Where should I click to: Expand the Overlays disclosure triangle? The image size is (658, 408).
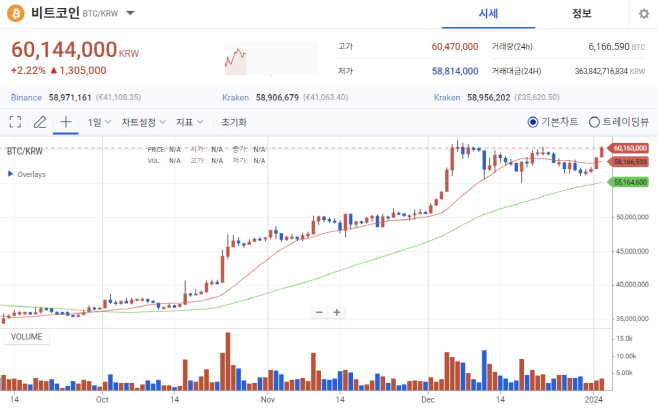[x=10, y=174]
